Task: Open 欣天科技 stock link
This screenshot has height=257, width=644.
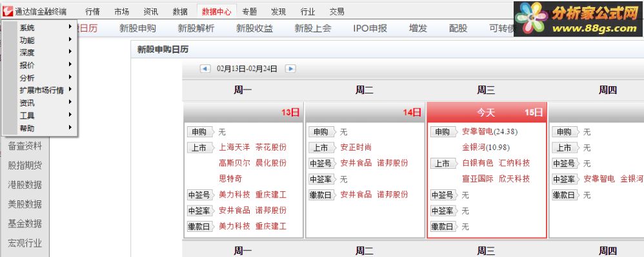Action: point(514,178)
